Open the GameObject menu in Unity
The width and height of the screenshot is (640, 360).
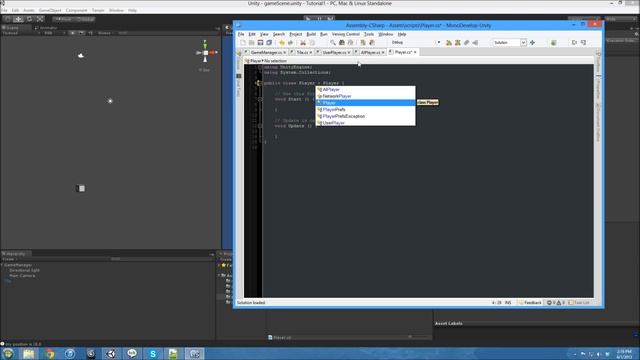click(x=50, y=10)
